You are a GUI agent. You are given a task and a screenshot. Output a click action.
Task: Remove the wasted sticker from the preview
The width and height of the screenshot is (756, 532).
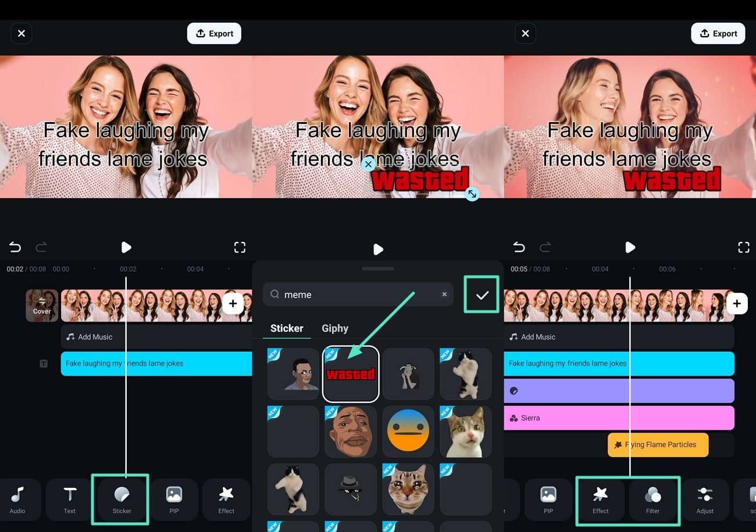[x=368, y=165]
